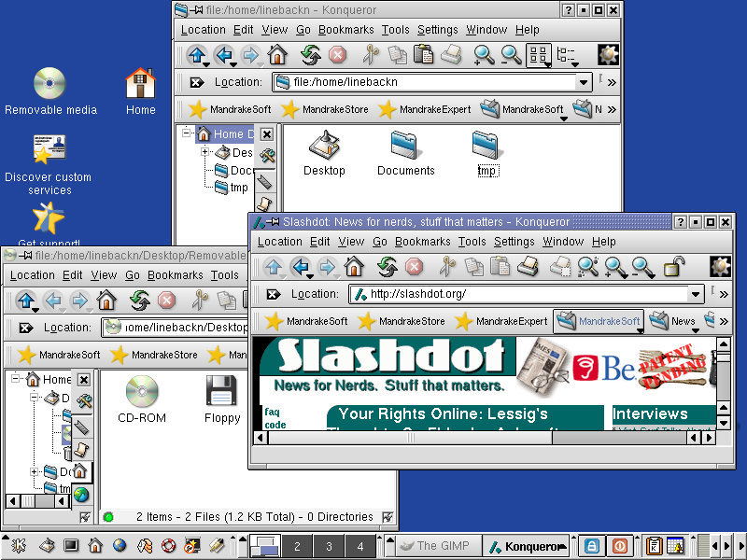
Task: Collapse the Home D tree root in linebackn window
Action: tap(186, 133)
